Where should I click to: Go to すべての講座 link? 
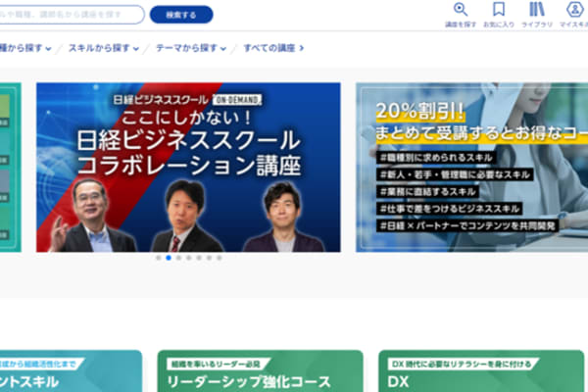click(272, 47)
